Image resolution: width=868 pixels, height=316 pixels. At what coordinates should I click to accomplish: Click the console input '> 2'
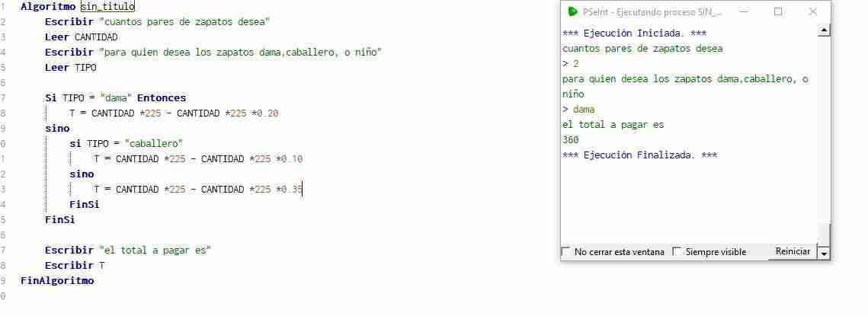[570, 64]
